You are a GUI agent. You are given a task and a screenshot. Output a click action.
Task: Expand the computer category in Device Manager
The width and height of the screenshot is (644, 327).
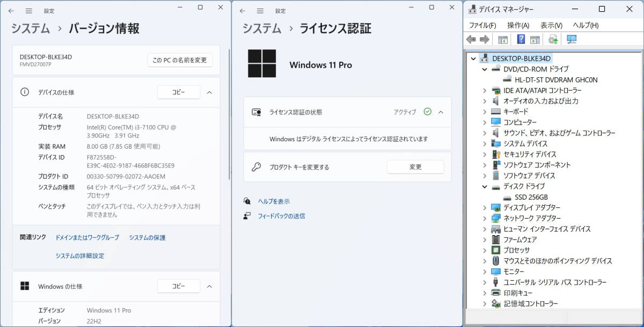(x=484, y=122)
